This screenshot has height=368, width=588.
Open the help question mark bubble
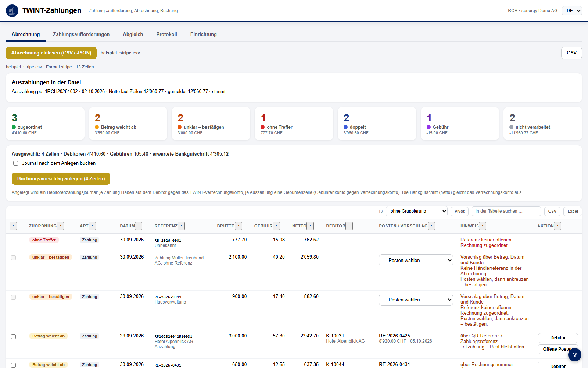click(574, 355)
